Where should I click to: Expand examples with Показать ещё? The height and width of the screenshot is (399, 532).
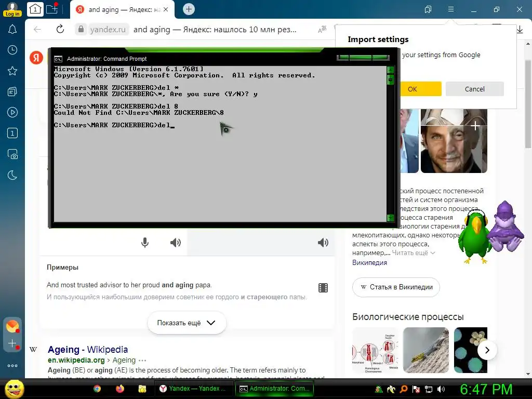187,323
